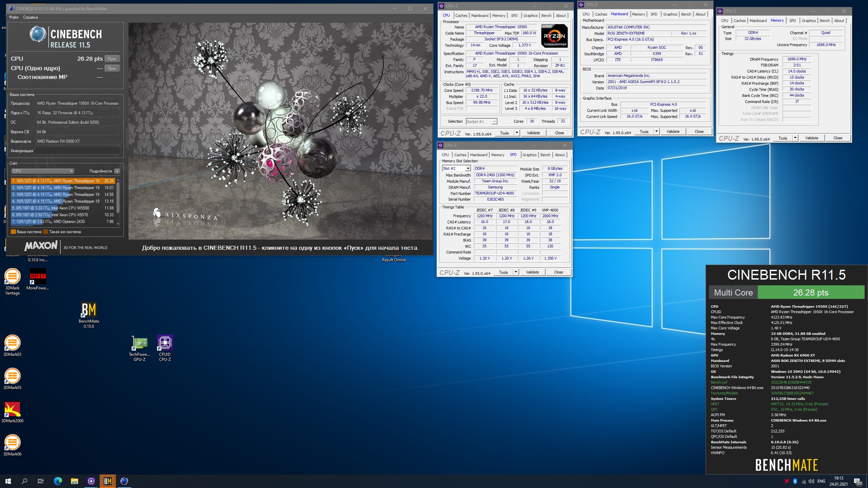This screenshot has width=868, height=488.
Task: Switch to CPU tab in CPU-Z Memory window
Action: click(725, 21)
